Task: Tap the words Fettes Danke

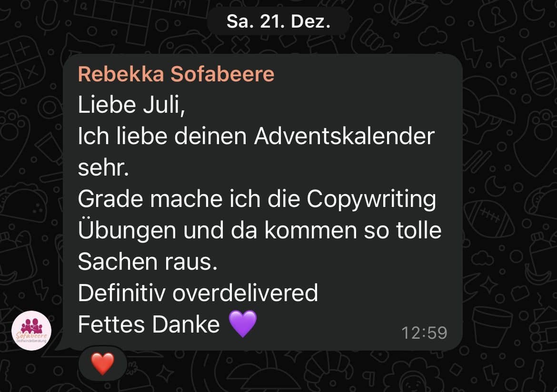Action: point(149,324)
